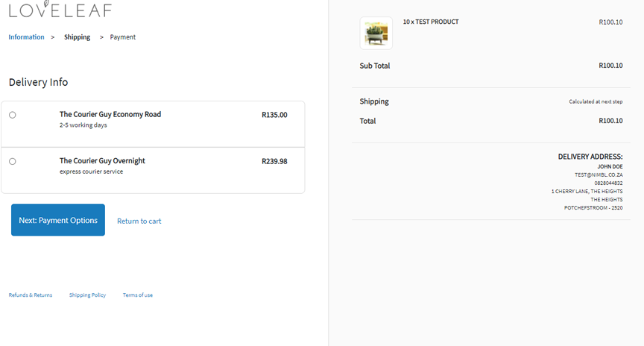Select The Courier Guy Overnight radio
644x346 pixels.
pyautogui.click(x=13, y=162)
